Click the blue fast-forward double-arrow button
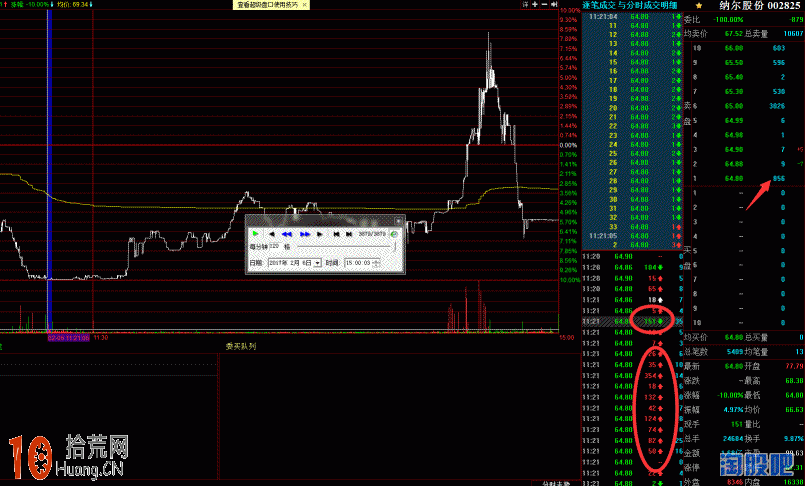This screenshot has height=486, width=805. [x=305, y=234]
